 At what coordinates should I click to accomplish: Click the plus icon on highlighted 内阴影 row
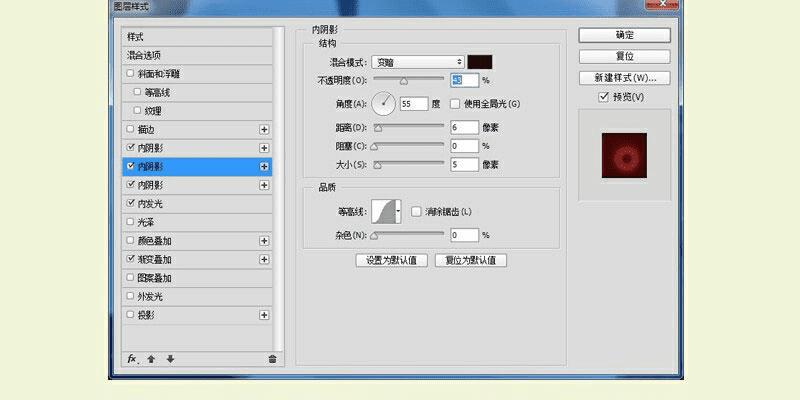pos(264,166)
